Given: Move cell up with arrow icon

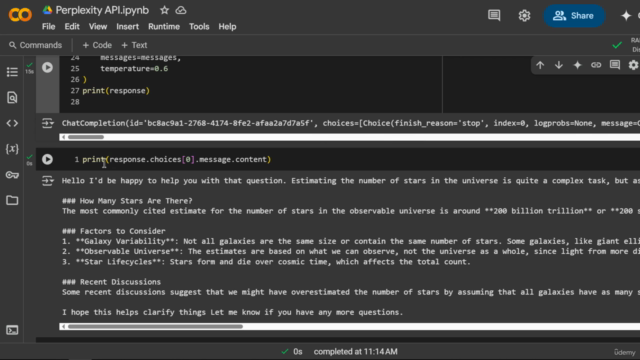Looking at the screenshot, I should (540, 65).
